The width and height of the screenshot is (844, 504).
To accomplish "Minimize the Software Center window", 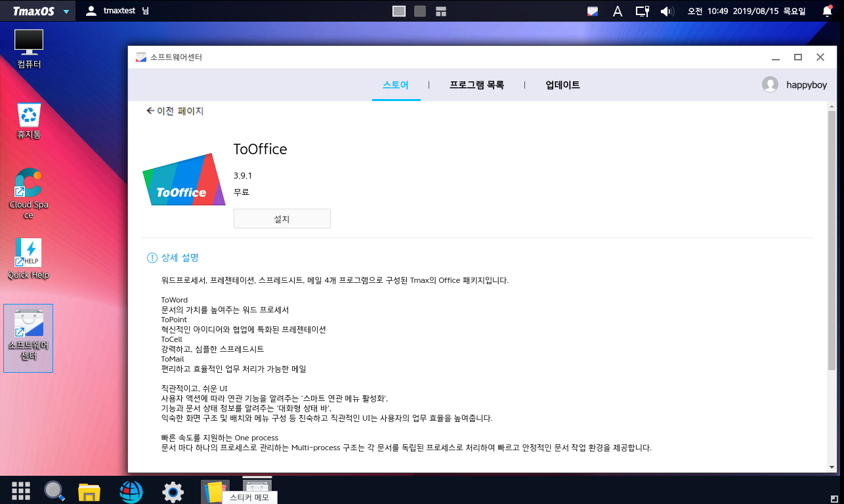I will click(x=776, y=58).
